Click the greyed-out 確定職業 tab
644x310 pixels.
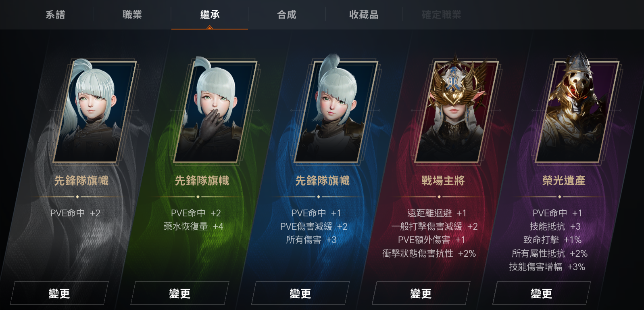[x=441, y=15]
